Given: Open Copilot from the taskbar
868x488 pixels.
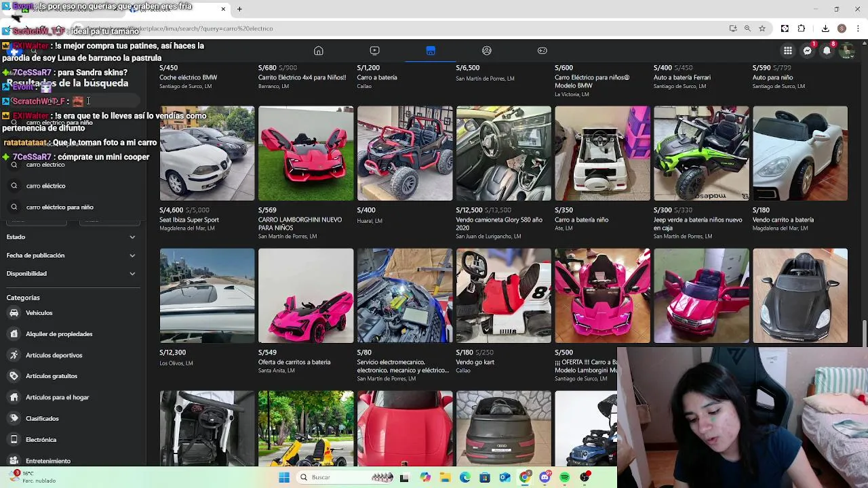Looking at the screenshot, I should (425, 477).
